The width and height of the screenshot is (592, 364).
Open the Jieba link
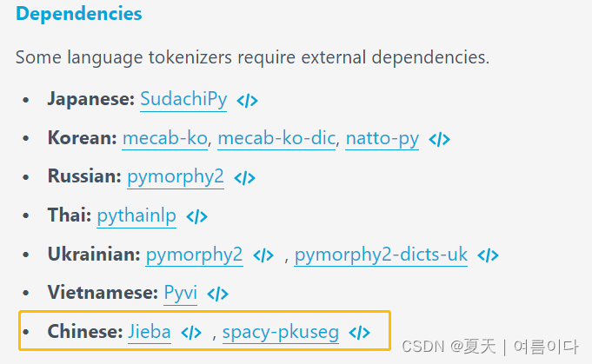[150, 332]
